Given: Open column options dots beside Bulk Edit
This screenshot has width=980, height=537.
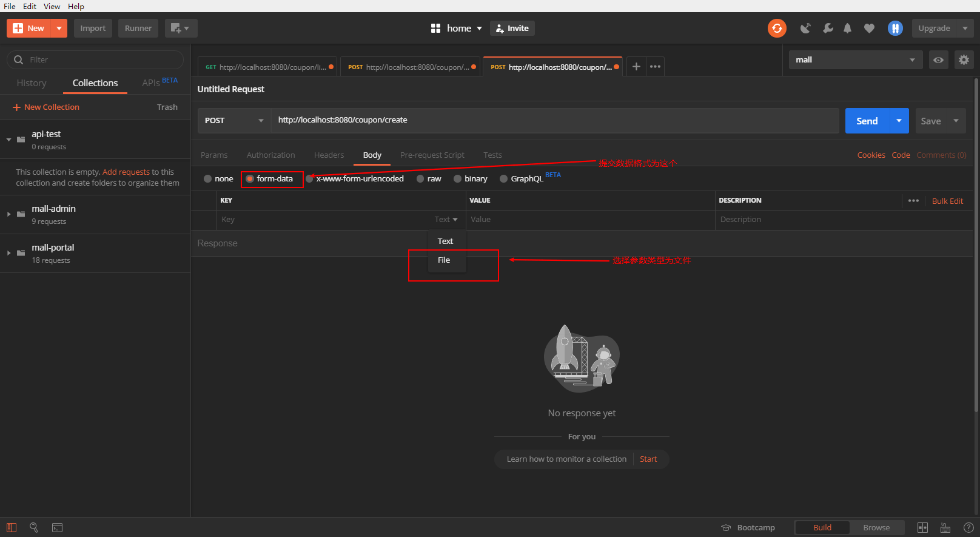Looking at the screenshot, I should pos(913,201).
